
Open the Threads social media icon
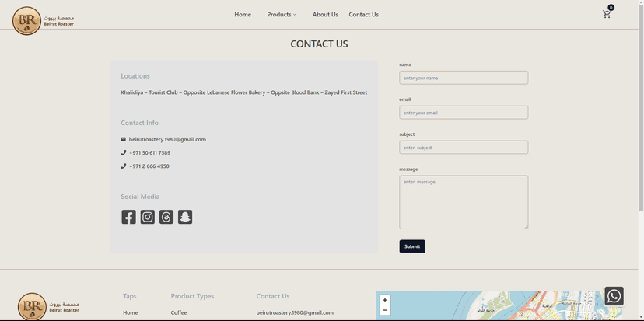tap(166, 217)
